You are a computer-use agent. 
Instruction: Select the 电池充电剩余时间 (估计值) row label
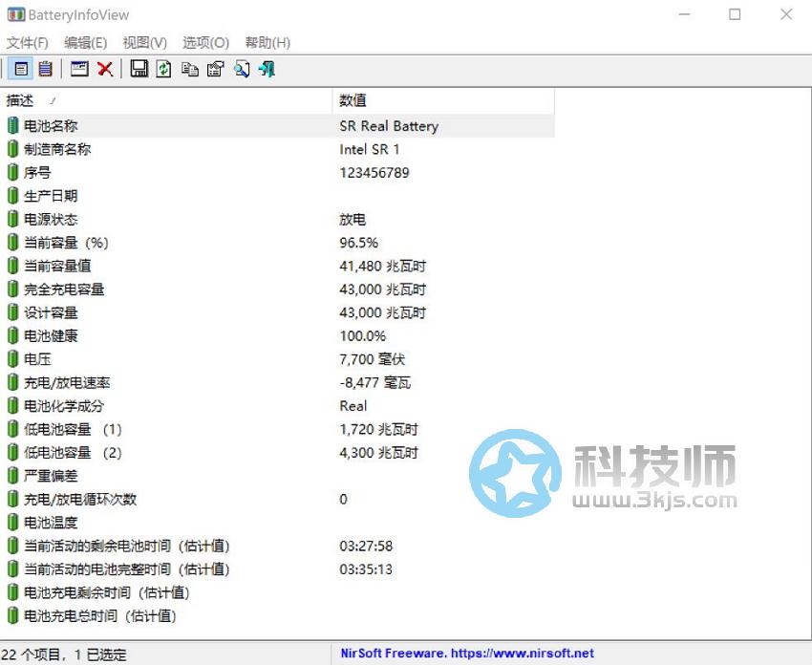[107, 592]
